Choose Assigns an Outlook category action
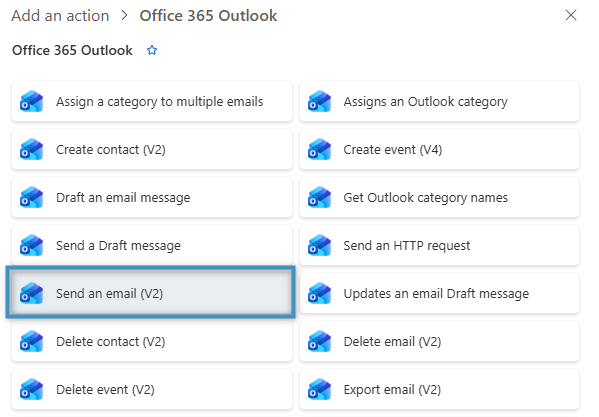 (440, 101)
